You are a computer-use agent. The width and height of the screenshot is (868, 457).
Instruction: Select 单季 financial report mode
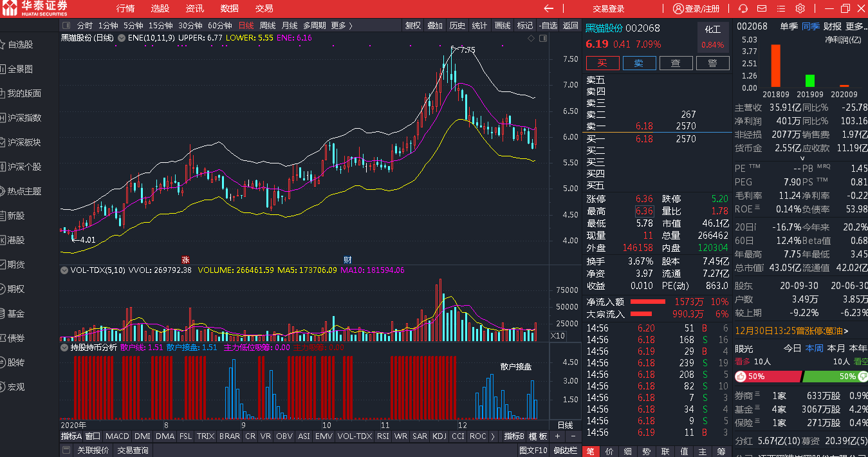pyautogui.click(x=789, y=26)
